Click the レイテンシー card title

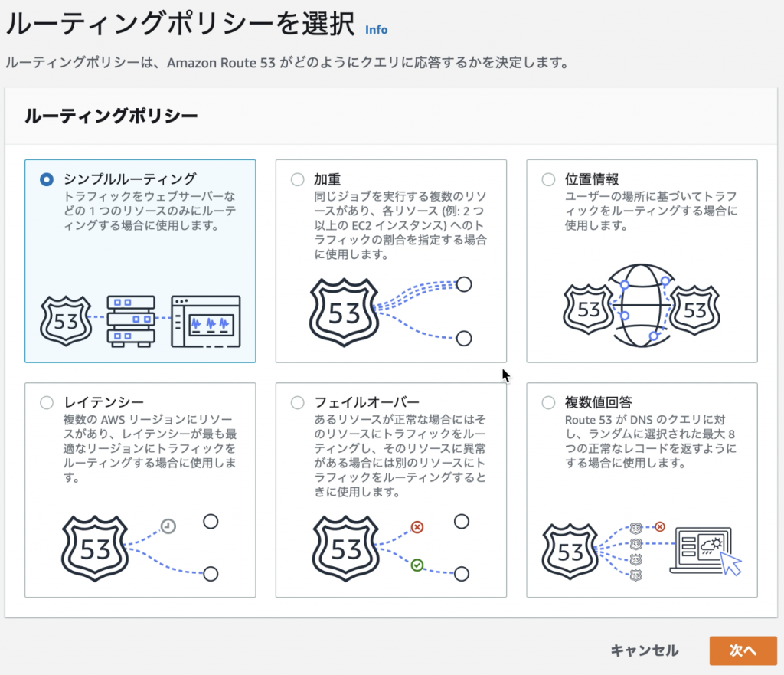(x=103, y=402)
